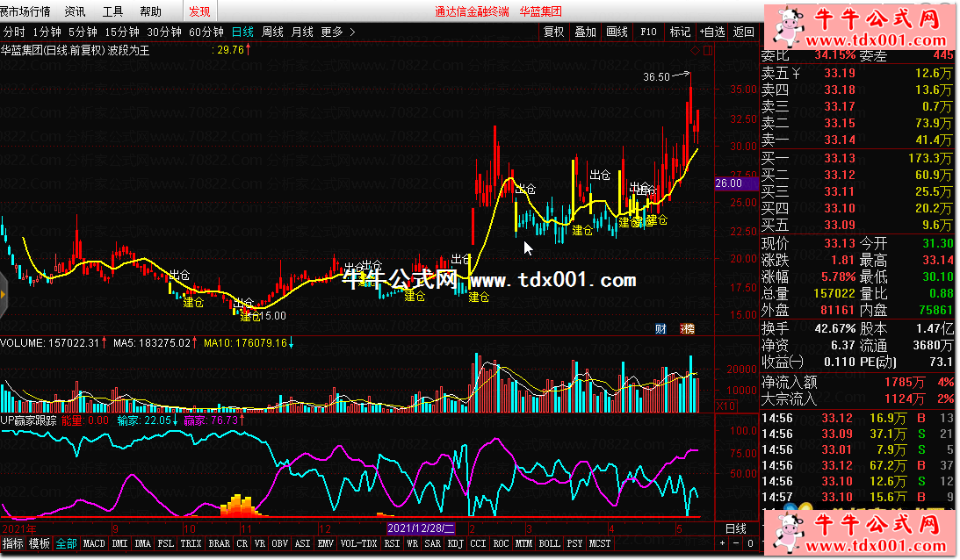Image resolution: width=960 pixels, height=560 pixels.
Task: Click the 返回 back button
Action: coord(744,32)
